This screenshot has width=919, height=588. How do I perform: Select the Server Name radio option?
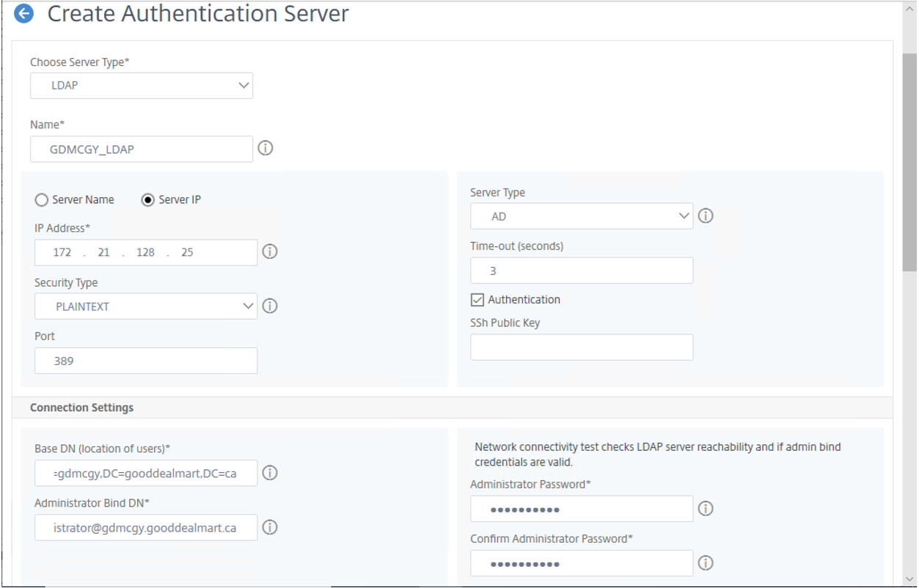pyautogui.click(x=42, y=199)
